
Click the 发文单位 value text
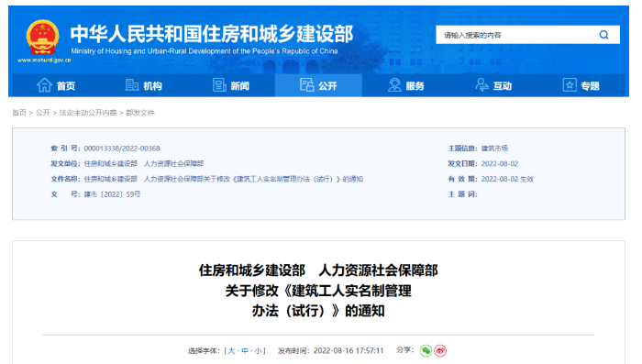pos(144,163)
